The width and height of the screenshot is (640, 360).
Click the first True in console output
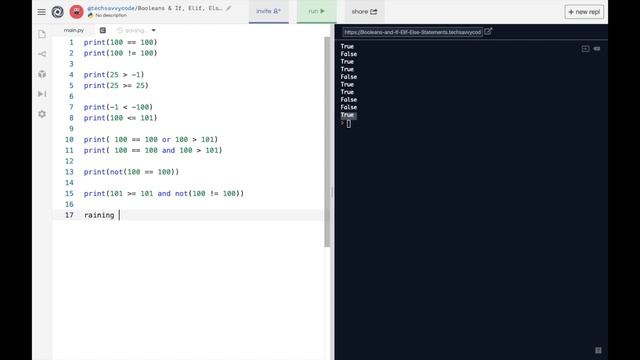coord(347,46)
